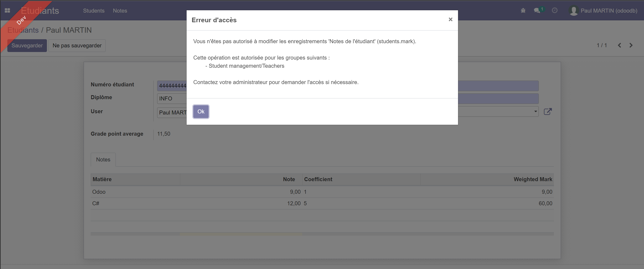Screen dimensions: 644x269
Task: Open the activities clock icon
Action: coord(555,10)
